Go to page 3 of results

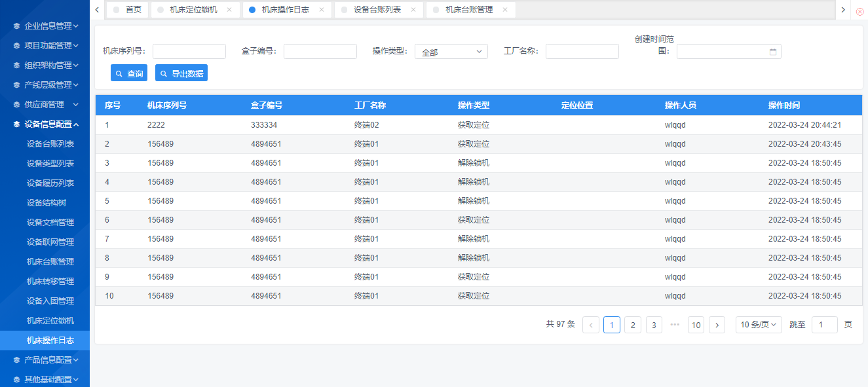654,325
